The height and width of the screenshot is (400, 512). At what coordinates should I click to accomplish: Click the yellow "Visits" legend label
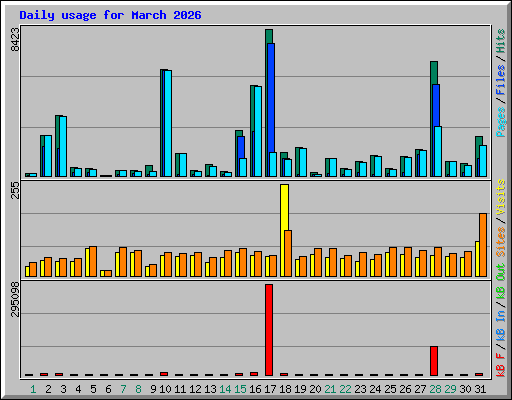501,197
